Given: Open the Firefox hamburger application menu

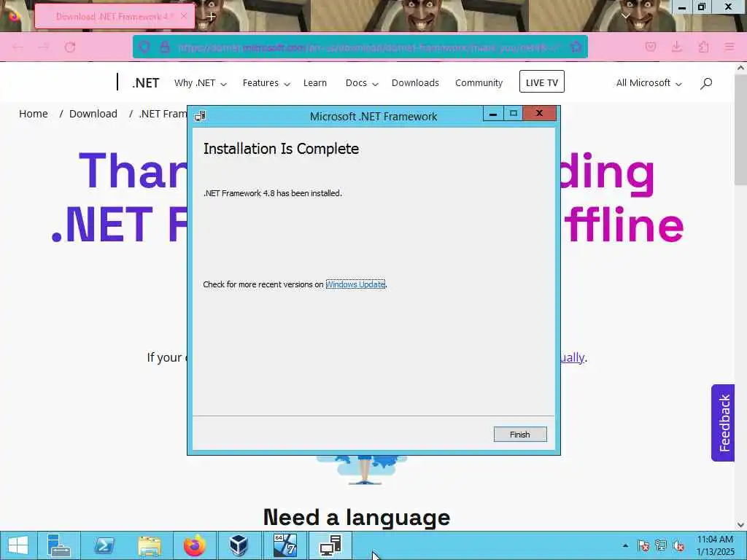Looking at the screenshot, I should [x=729, y=47].
